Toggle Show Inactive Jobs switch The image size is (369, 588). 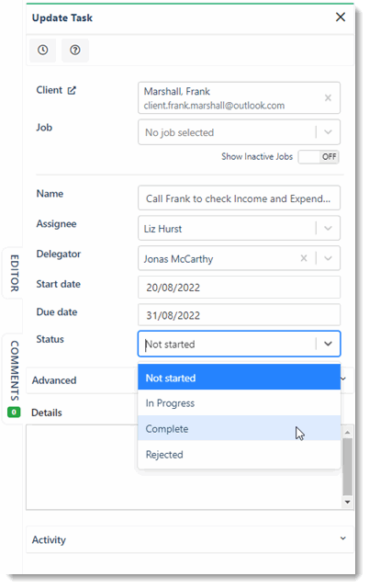(319, 157)
